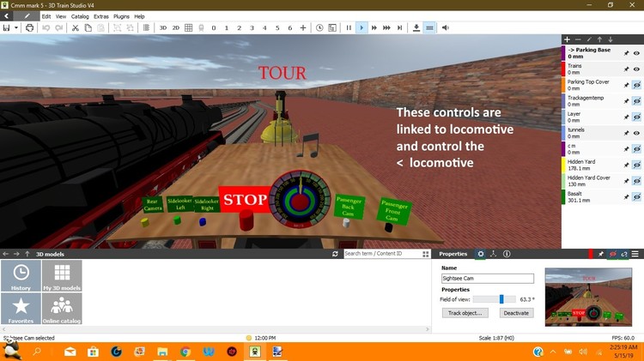Show the Hidden Yard Cover layer
This screenshot has width=644, height=361.
636,181
